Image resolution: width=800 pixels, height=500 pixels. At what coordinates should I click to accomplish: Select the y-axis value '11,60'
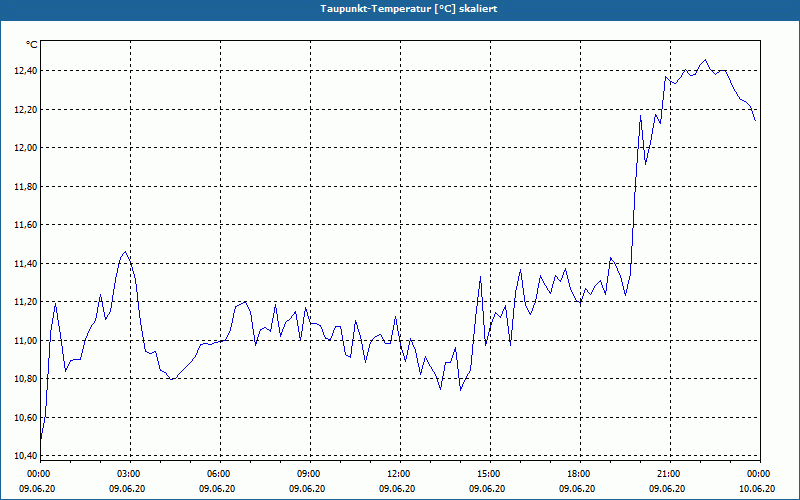tap(26, 225)
